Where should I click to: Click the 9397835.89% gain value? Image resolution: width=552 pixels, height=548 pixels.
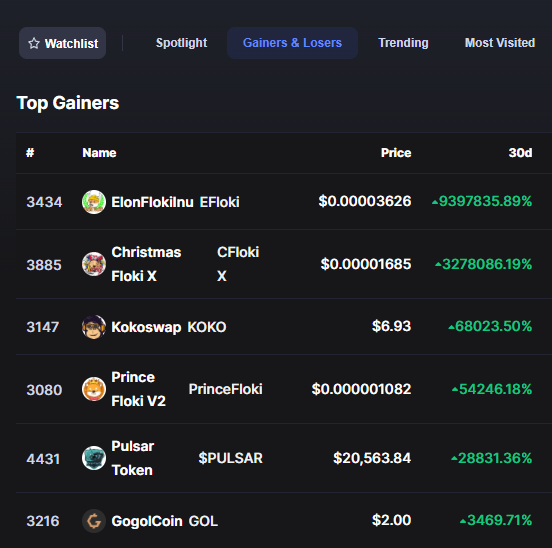pos(482,201)
